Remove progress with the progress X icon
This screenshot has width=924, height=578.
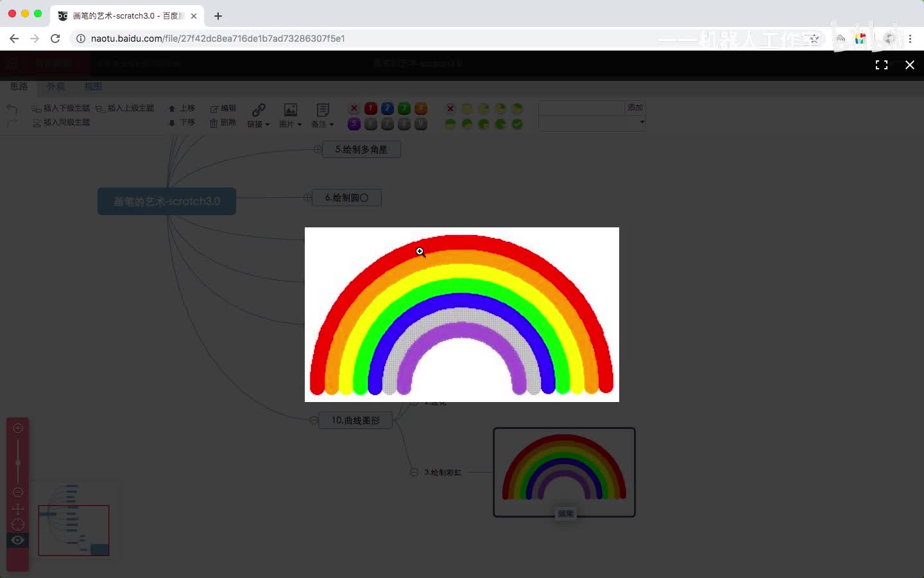[450, 109]
